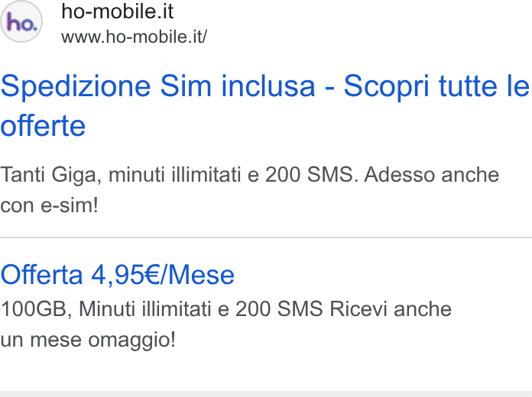Open the 'Spedizione Sim inclusa' ad headline
532x397 pixels.
[x=264, y=106]
